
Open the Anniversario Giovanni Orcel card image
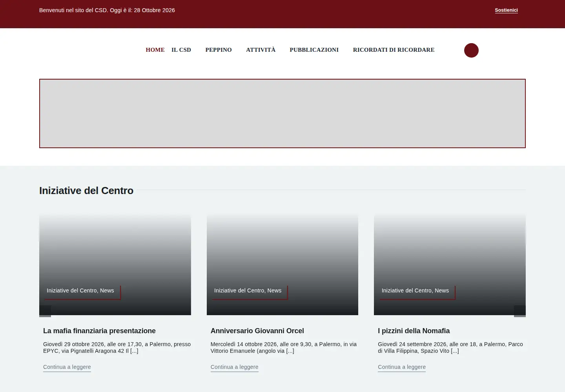click(x=282, y=265)
